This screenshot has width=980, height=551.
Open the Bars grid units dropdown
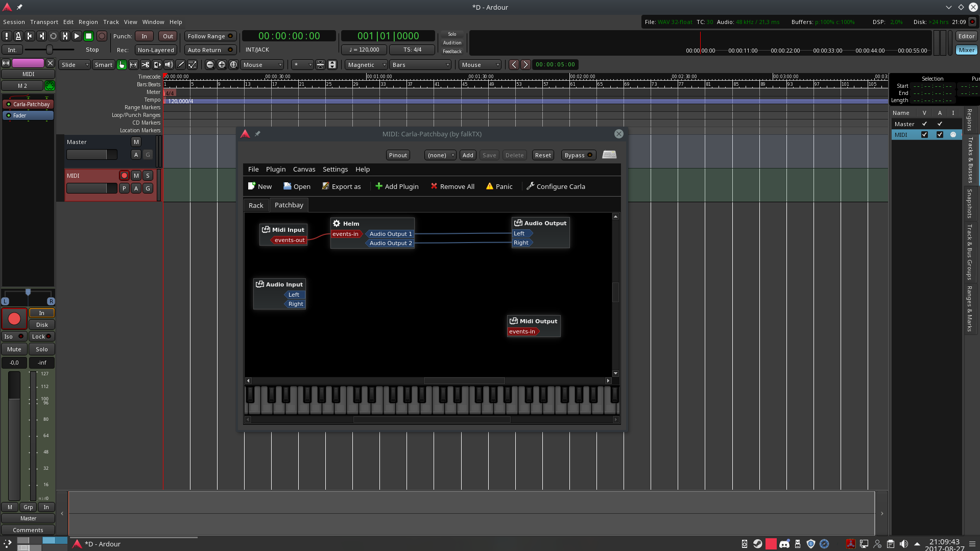(420, 65)
